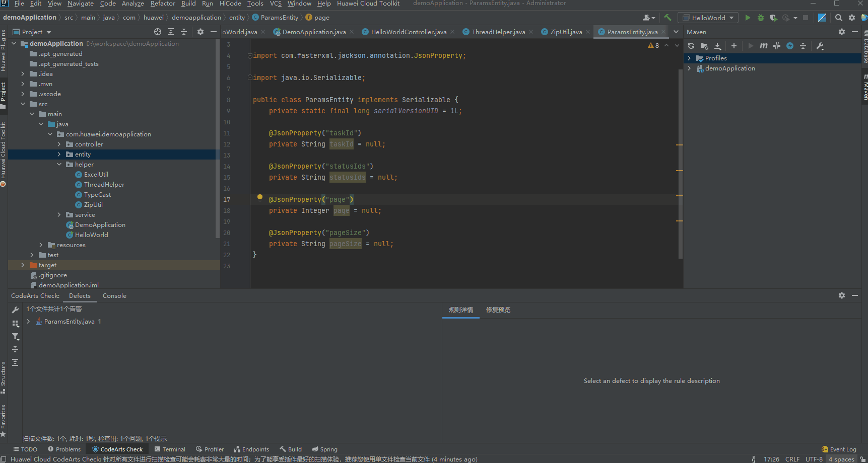Click the yellow lightbulb intention icon
Viewport: 868px width, 463px height.
[x=260, y=198]
